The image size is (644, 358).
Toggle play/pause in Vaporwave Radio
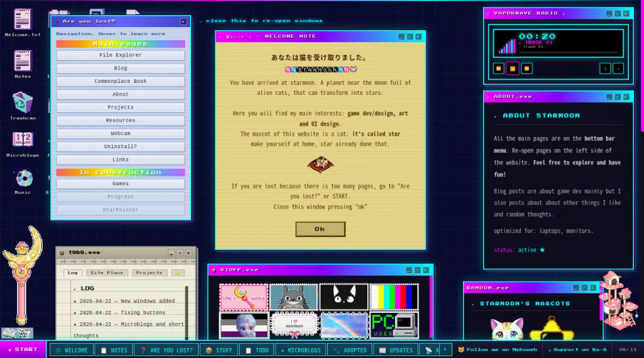coord(513,68)
